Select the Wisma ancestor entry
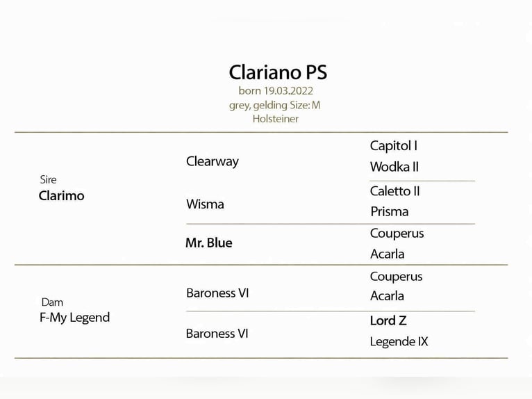The height and width of the screenshot is (399, 532). tap(205, 204)
